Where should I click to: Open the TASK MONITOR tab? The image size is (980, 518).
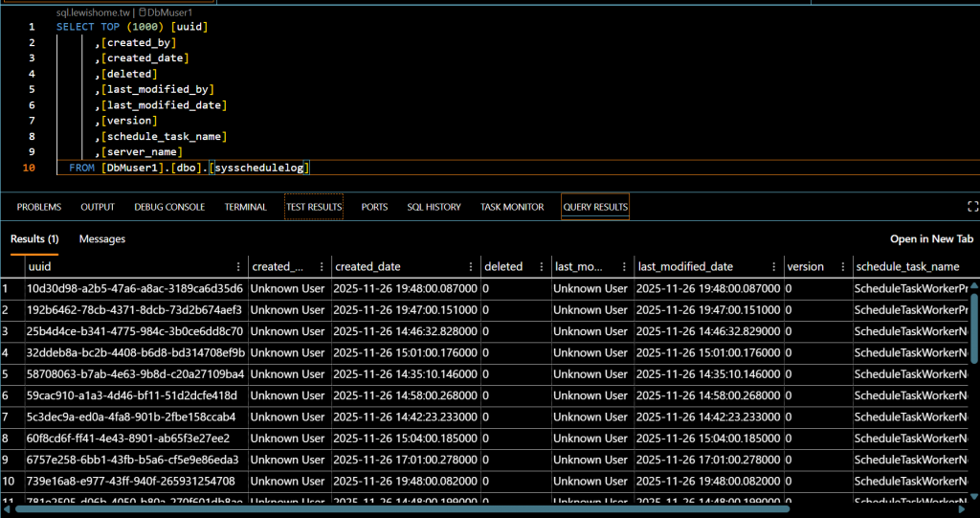[x=512, y=207]
